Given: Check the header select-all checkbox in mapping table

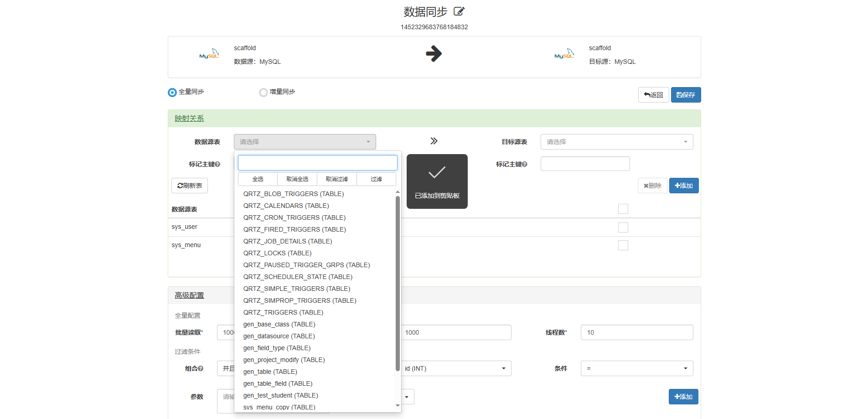Looking at the screenshot, I should pyautogui.click(x=623, y=209).
